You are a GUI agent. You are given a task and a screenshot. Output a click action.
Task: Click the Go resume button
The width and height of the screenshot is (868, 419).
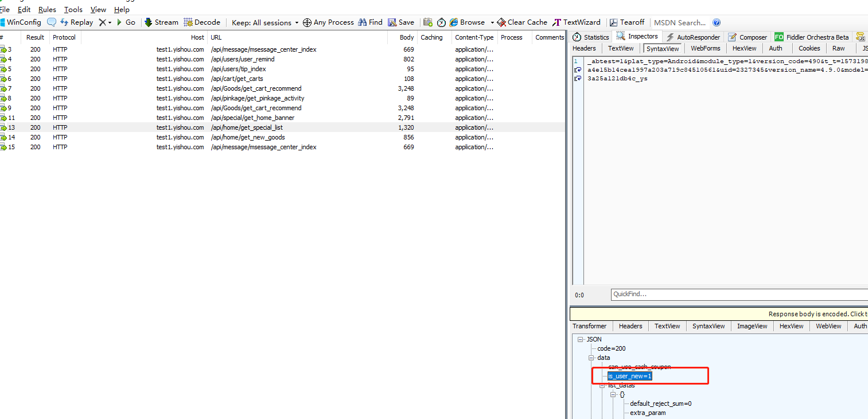[126, 22]
